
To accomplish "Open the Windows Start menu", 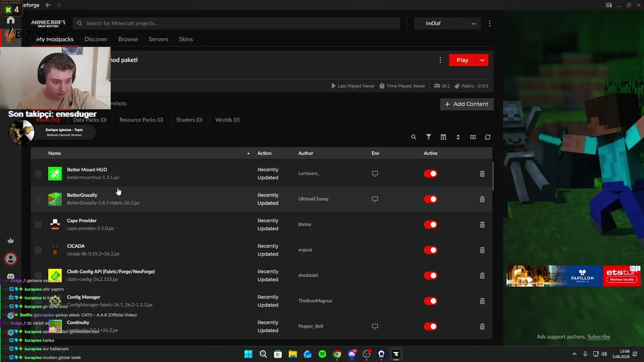I will (248, 354).
